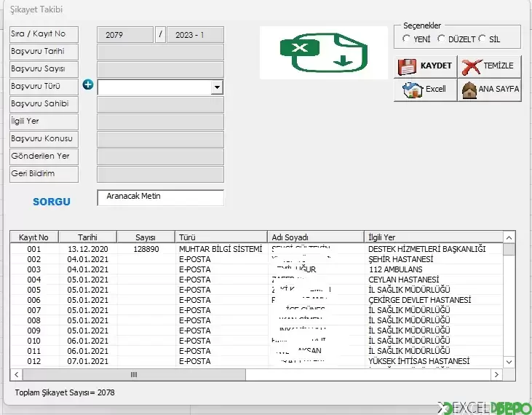Select the row with Kayıt No 004
The height and width of the screenshot is (415, 532).
pos(256,280)
